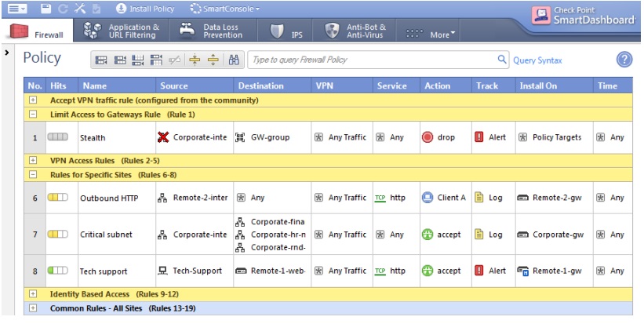The height and width of the screenshot is (324, 644).
Task: Click the Remote-1-gw gateway icon
Action: click(x=523, y=271)
